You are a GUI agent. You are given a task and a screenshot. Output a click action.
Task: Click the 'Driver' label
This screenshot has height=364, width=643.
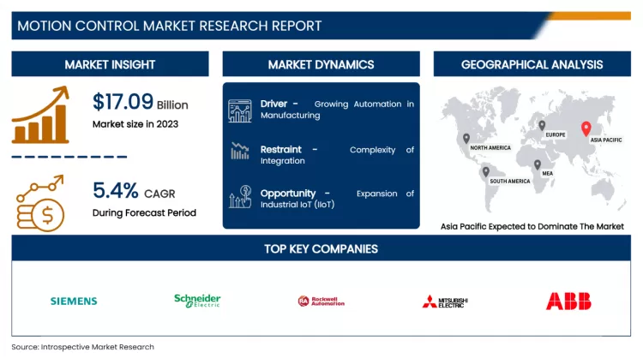273,104
